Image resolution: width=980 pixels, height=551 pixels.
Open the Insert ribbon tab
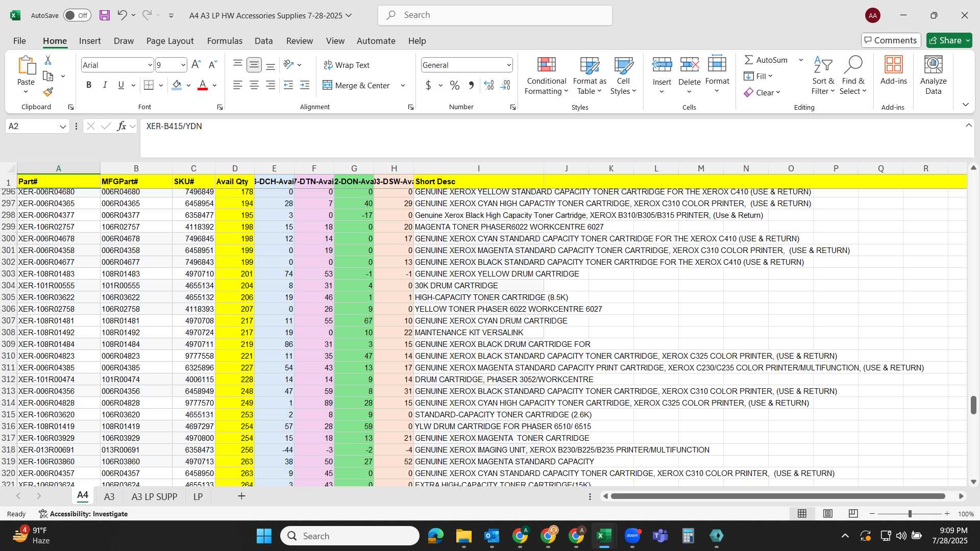(90, 41)
